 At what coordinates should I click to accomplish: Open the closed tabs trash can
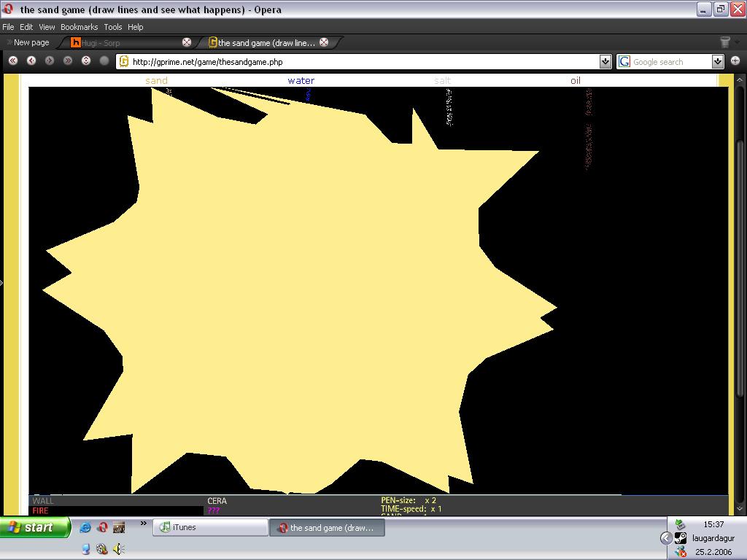725,42
